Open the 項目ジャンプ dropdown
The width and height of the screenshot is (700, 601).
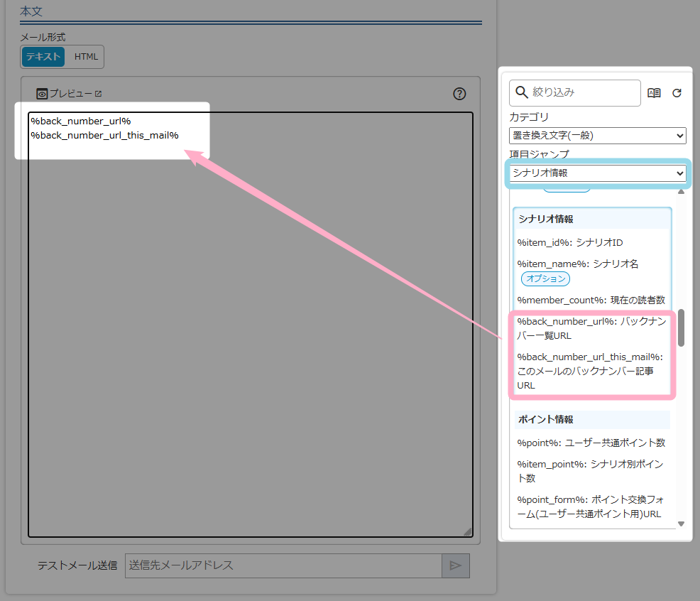tap(597, 173)
